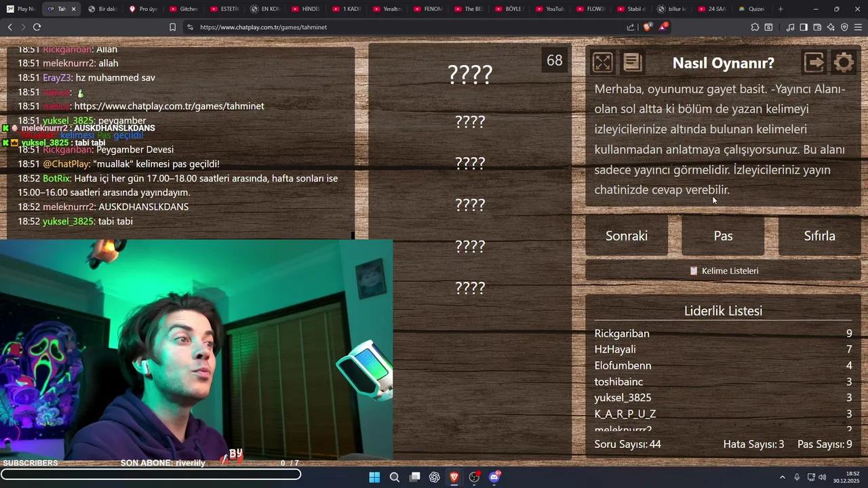Switch to the 24 SAA browser tab

click(713, 9)
